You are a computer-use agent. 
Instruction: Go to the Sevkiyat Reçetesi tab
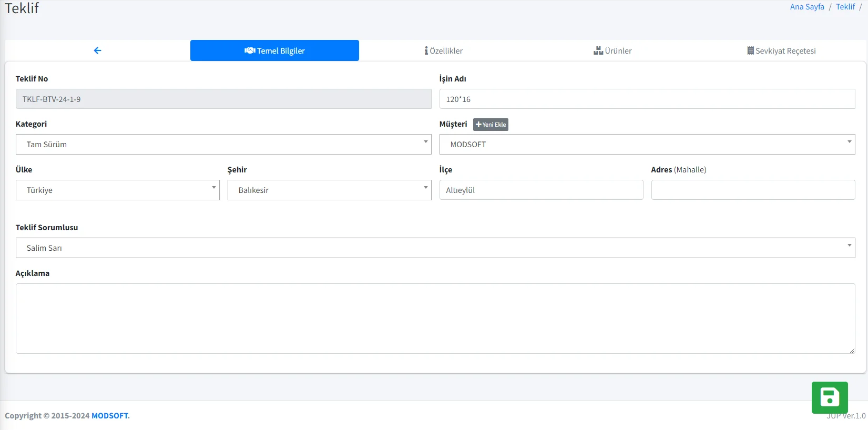781,50
